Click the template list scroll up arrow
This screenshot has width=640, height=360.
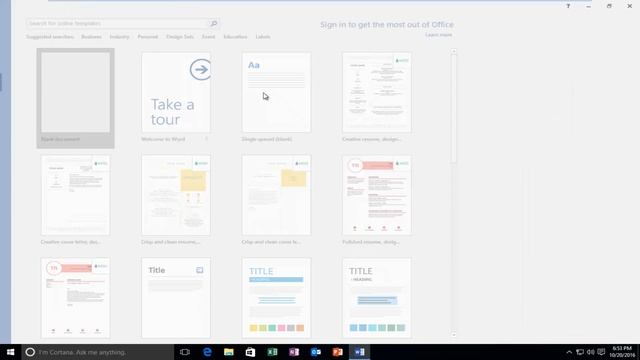[x=453, y=52]
